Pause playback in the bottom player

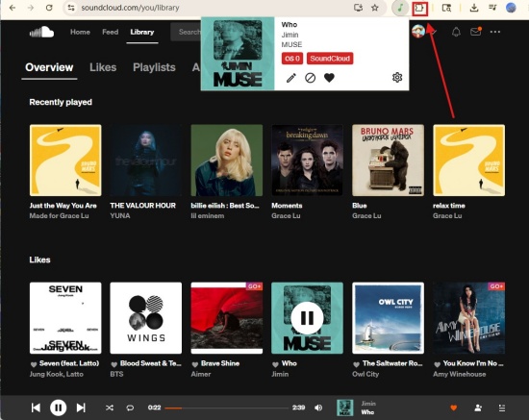58,408
